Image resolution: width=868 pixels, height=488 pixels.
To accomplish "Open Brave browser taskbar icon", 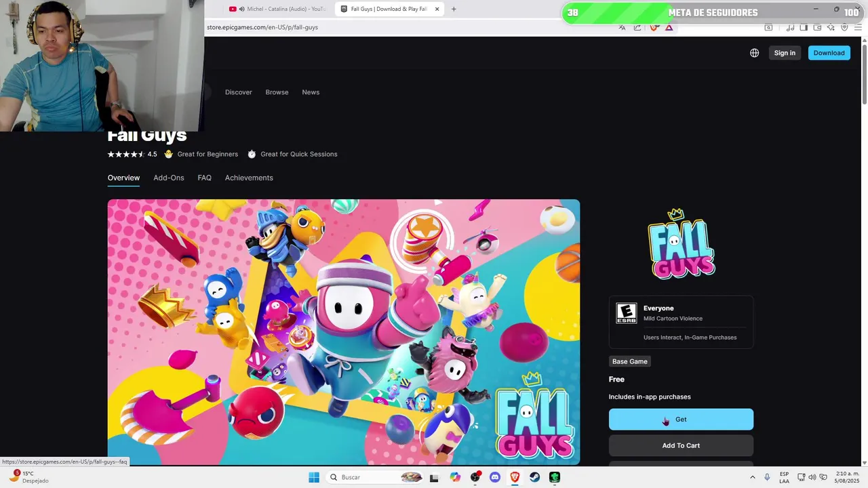I will coord(515,477).
